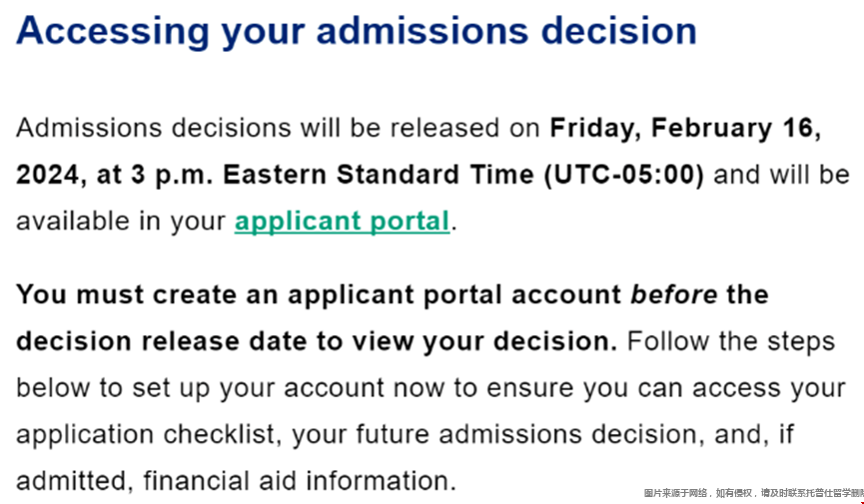Select the and will be text
Viewport: 864px width, 504px height.
[x=782, y=176]
